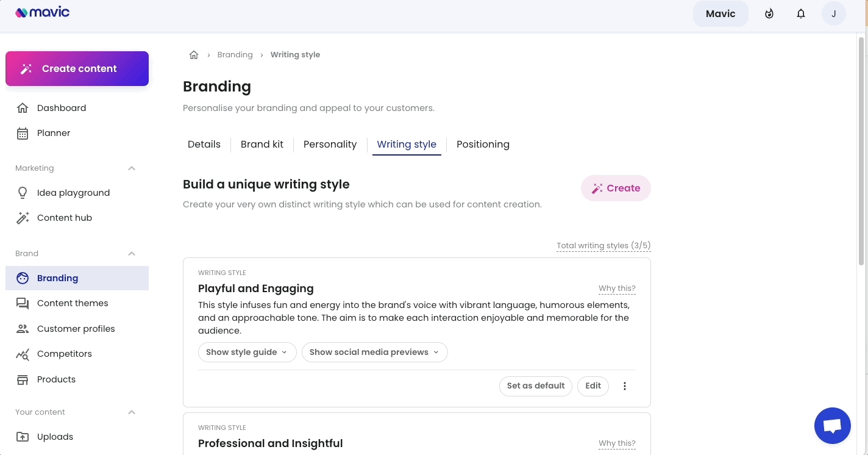Switch to the Brand kit tab
Image resolution: width=868 pixels, height=455 pixels.
tap(262, 145)
